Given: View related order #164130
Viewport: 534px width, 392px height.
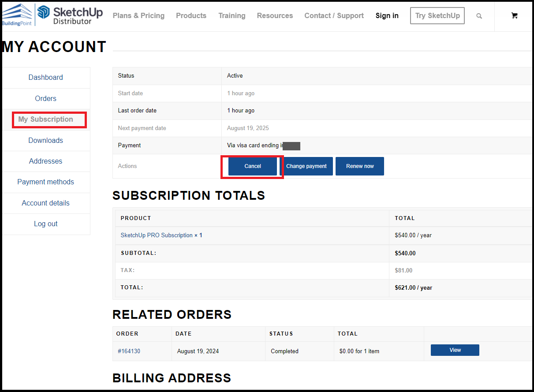Looking at the screenshot, I should point(455,350).
